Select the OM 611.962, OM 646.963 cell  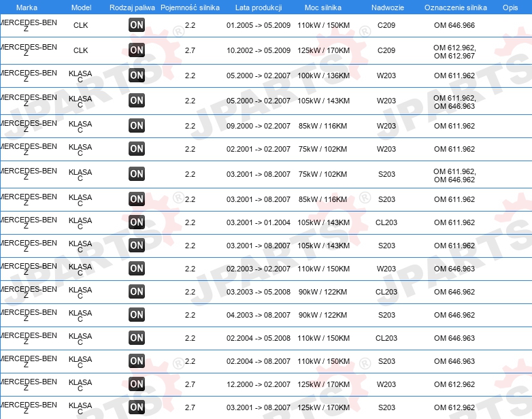pos(454,102)
